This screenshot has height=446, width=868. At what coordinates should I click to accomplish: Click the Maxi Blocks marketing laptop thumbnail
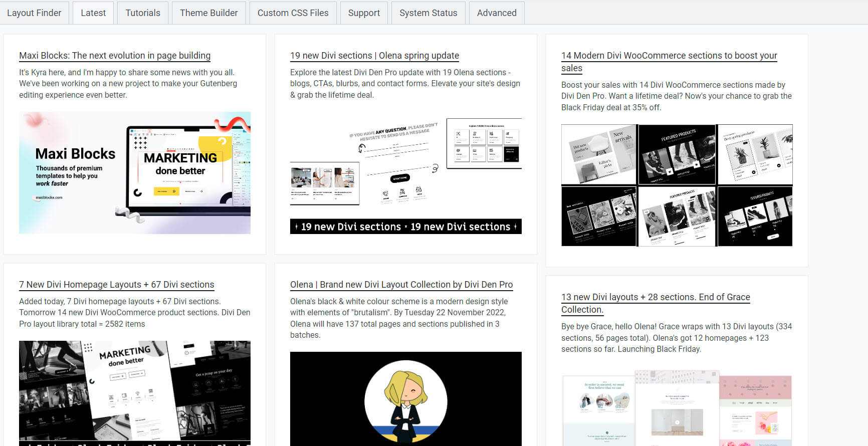click(135, 173)
